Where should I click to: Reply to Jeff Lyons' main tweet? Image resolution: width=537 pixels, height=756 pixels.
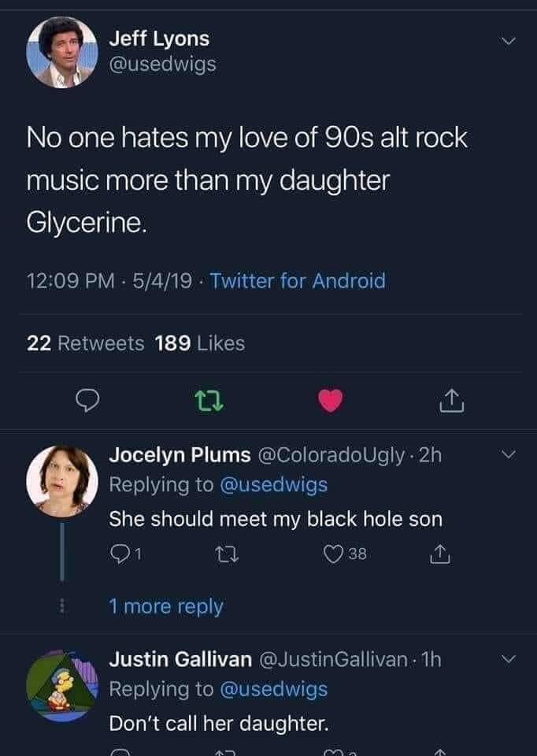click(85, 402)
